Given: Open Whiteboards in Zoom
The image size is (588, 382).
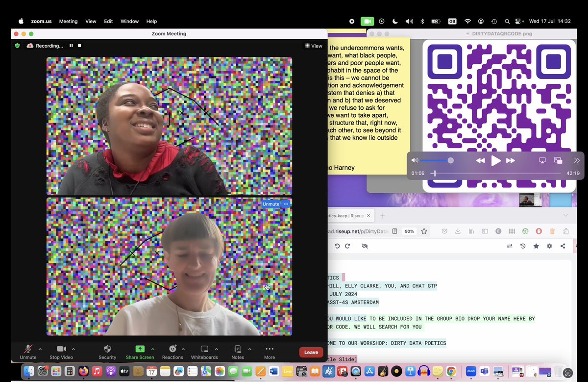Looking at the screenshot, I should pyautogui.click(x=204, y=352).
